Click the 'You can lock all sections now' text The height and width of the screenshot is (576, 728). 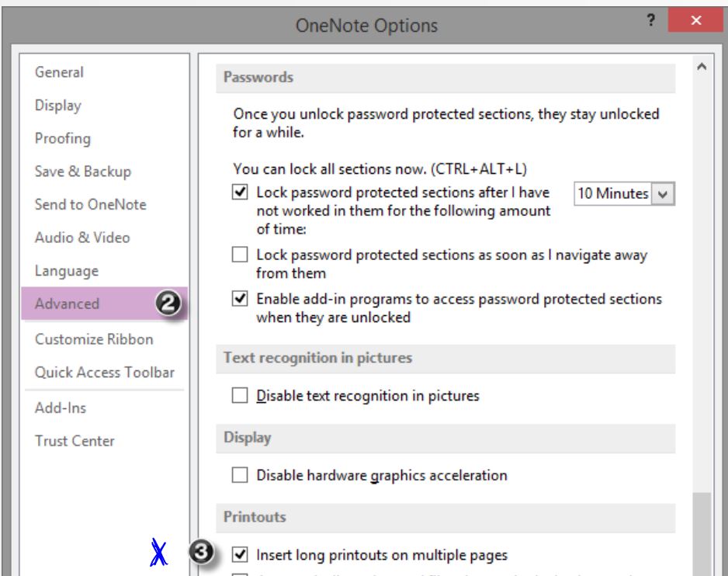pos(380,169)
